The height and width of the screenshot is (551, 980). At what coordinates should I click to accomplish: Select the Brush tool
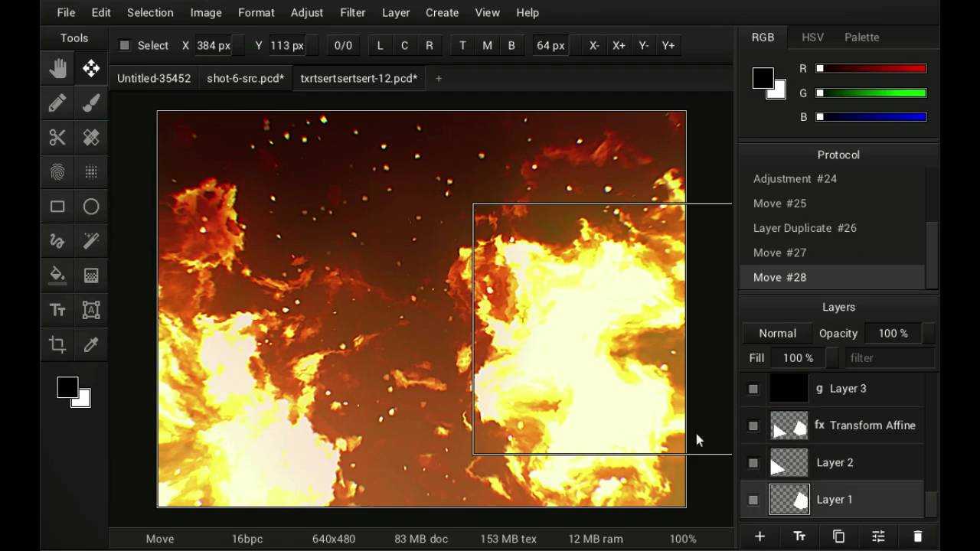click(91, 103)
